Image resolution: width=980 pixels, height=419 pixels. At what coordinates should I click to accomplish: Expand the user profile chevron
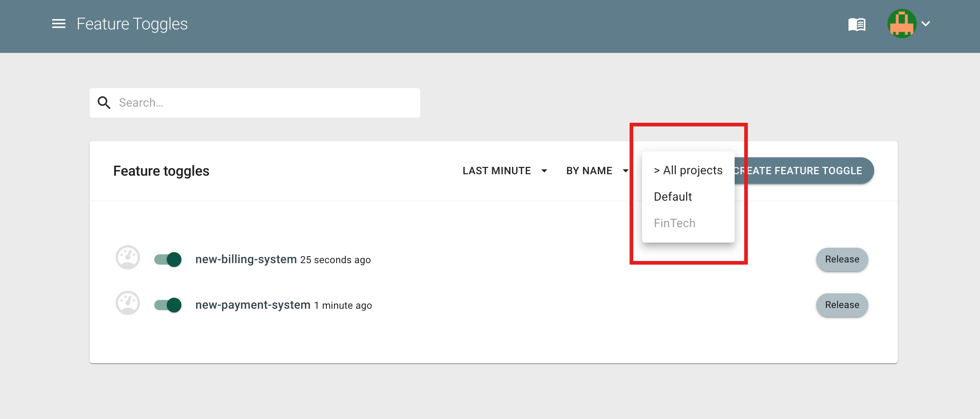(926, 24)
